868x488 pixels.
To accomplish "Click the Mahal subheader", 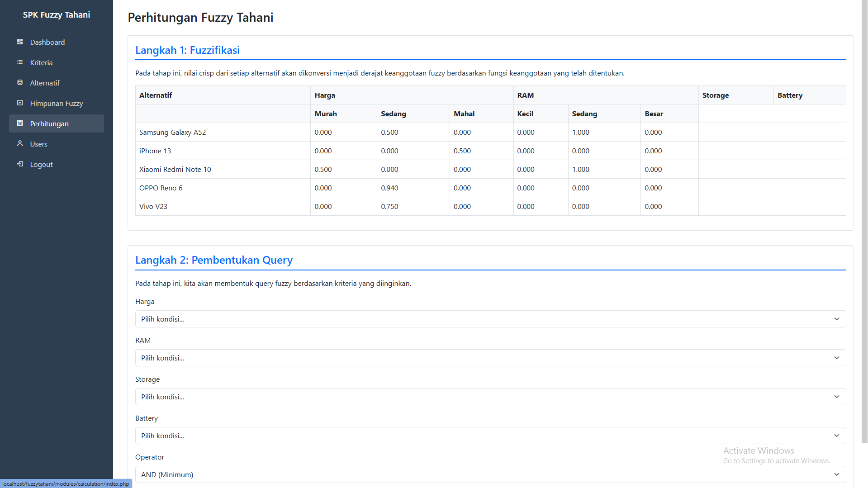I will (464, 114).
